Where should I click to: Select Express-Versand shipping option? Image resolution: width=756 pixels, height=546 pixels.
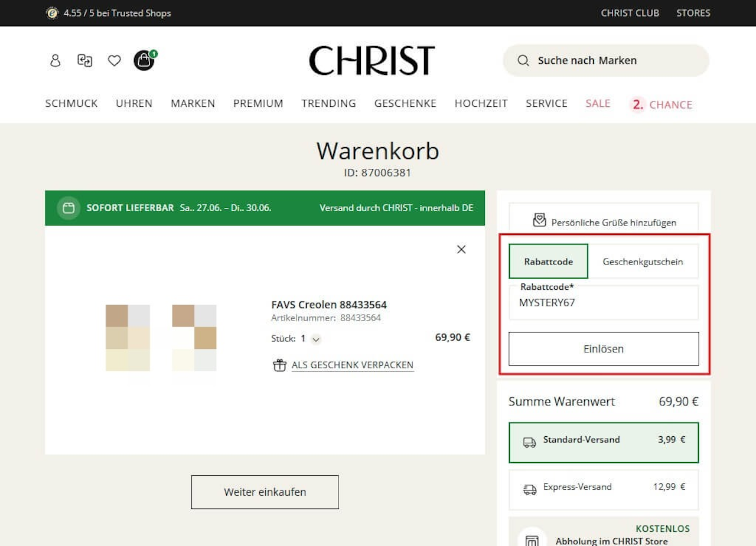tap(604, 489)
